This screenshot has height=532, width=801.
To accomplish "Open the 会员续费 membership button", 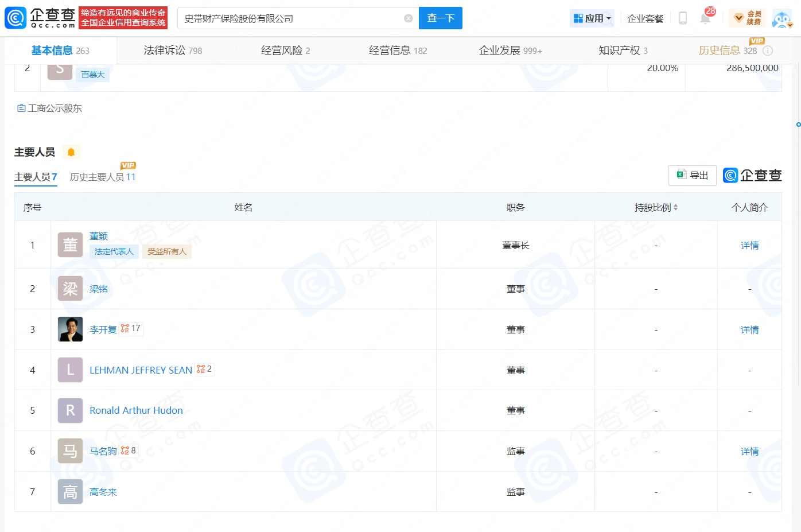I will 748,18.
